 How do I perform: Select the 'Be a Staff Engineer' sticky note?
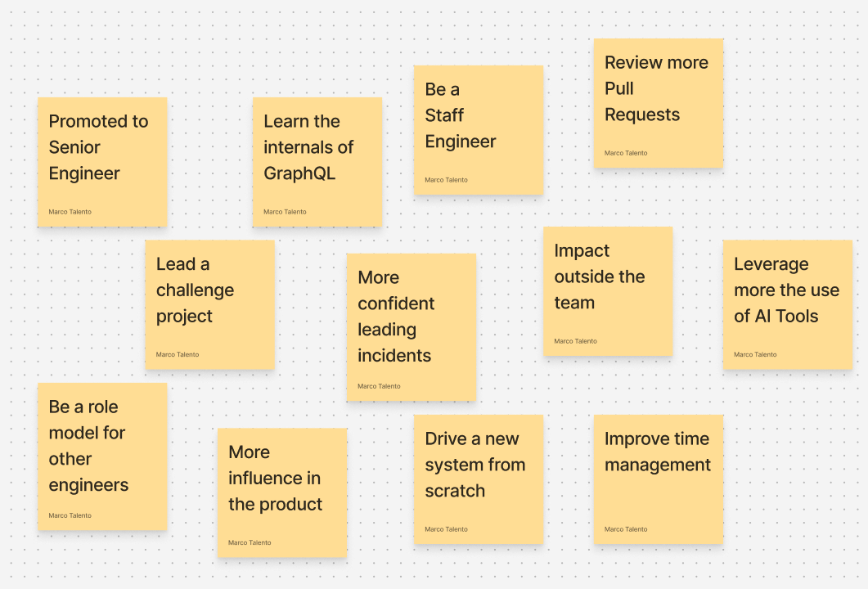[478, 129]
